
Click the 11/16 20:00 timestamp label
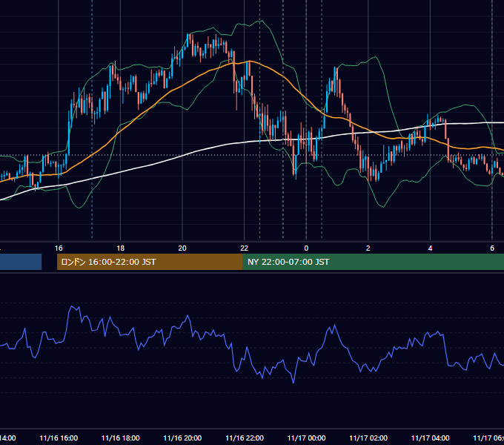click(182, 438)
